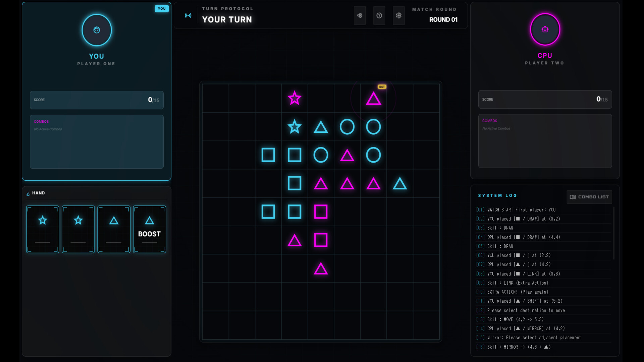Click the BST badge above the triangle
Viewport: 644px width, 362px height.
point(382,87)
